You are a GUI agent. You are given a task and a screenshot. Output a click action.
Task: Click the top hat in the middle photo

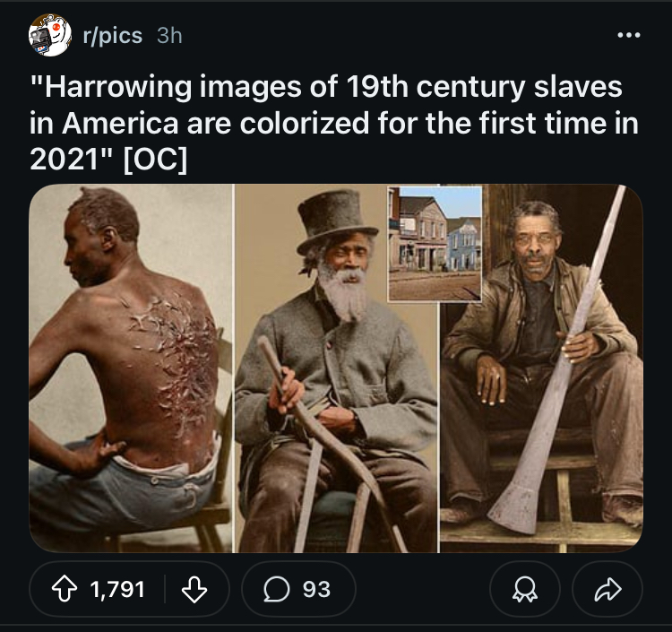pos(336,222)
